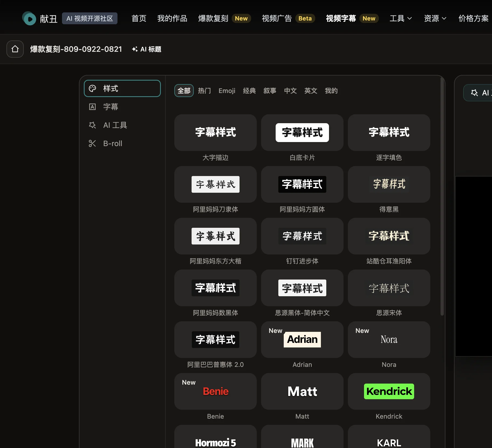The height and width of the screenshot is (448, 492).
Task: Click the style list scrollbar
Action: pos(442,197)
